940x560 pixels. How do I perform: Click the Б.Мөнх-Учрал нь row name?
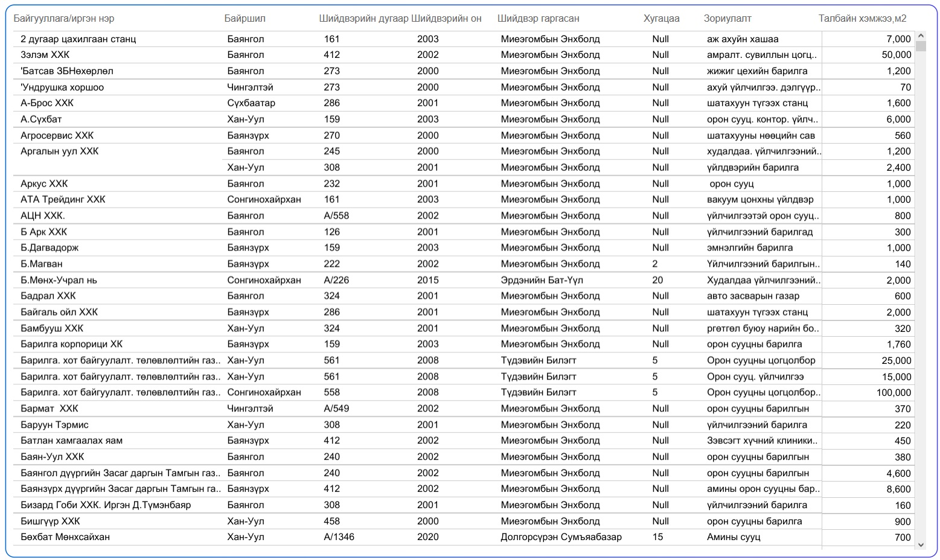pos(59,280)
